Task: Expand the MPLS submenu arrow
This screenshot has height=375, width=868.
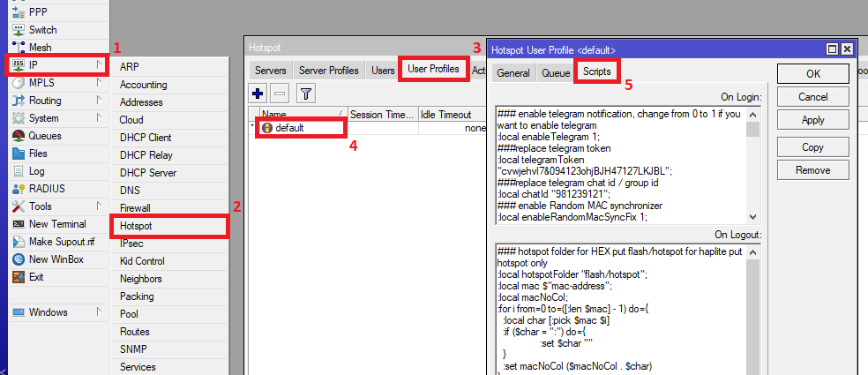Action: pos(100,83)
